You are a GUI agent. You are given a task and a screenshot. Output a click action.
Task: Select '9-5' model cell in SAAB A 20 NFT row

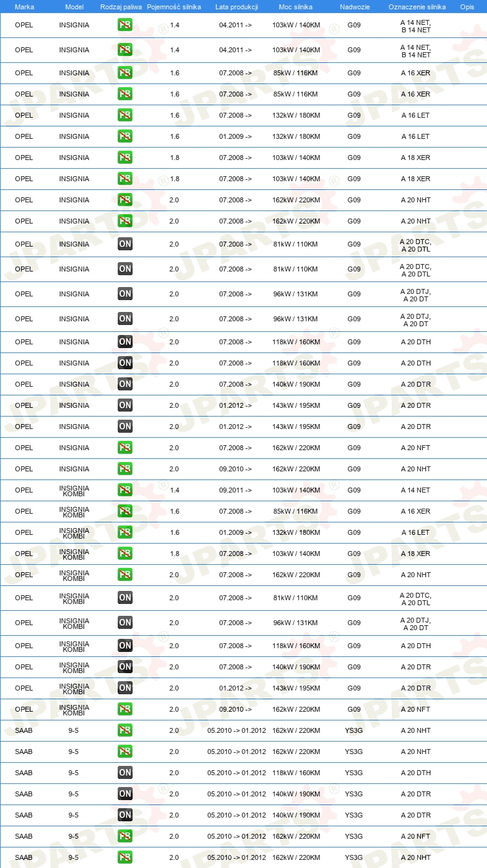click(x=73, y=836)
